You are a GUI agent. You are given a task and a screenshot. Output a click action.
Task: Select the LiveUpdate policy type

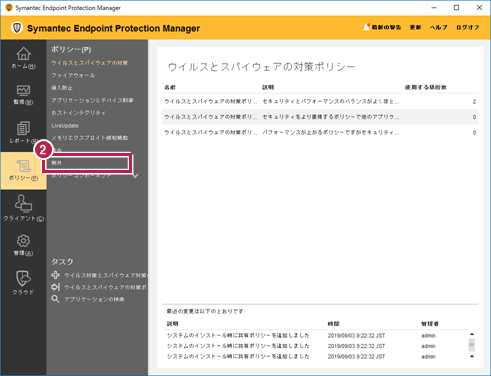pos(65,126)
